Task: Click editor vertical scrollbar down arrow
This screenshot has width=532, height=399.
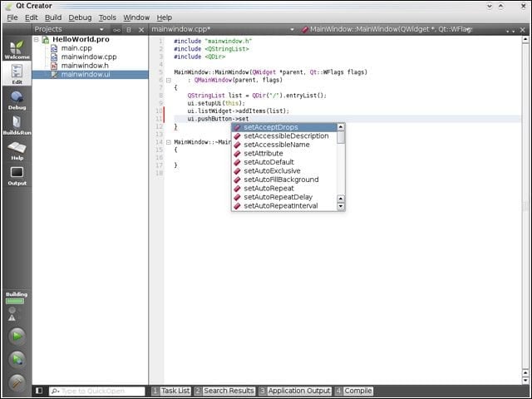Action: click(525, 381)
